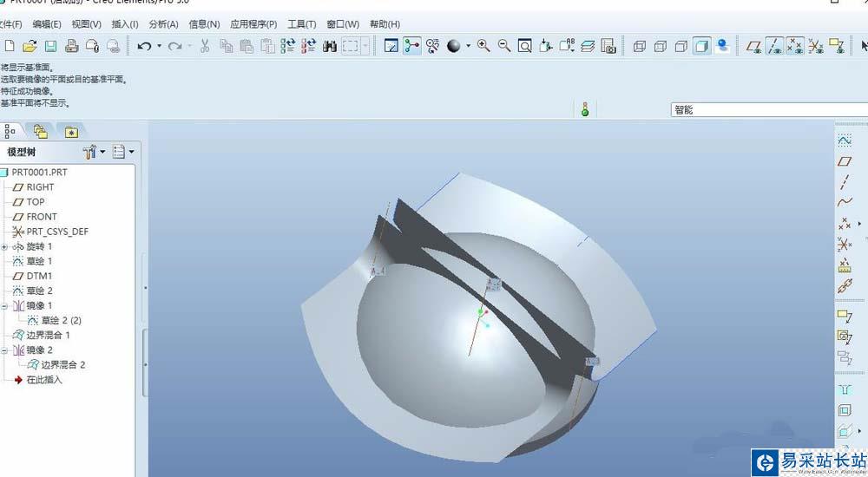
Task: Open the 分析(A) menu
Action: [x=164, y=24]
